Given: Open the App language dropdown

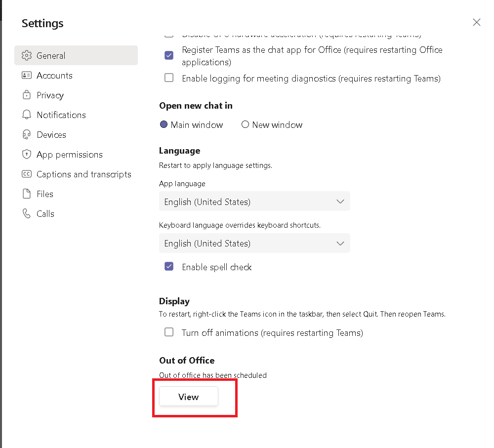Looking at the screenshot, I should click(x=254, y=202).
